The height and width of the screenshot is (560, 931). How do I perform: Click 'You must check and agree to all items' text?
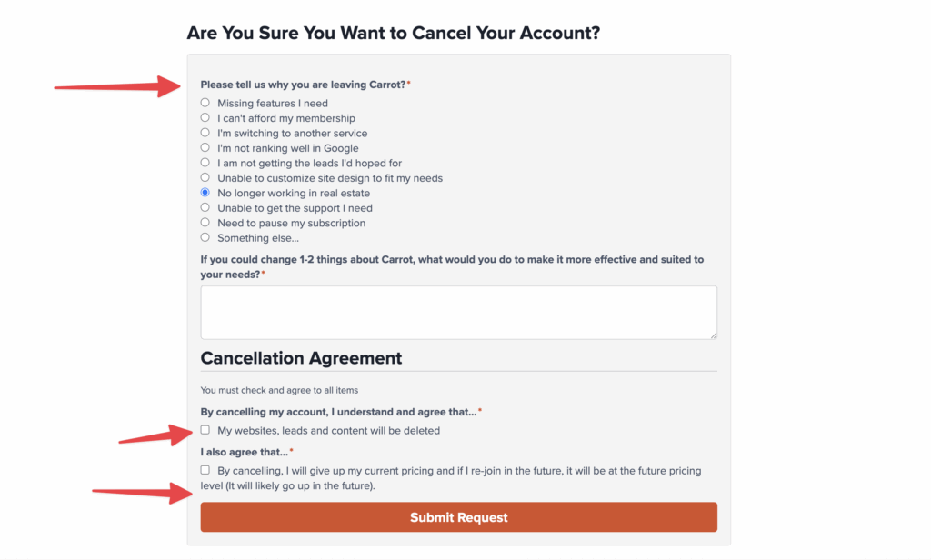tap(279, 391)
